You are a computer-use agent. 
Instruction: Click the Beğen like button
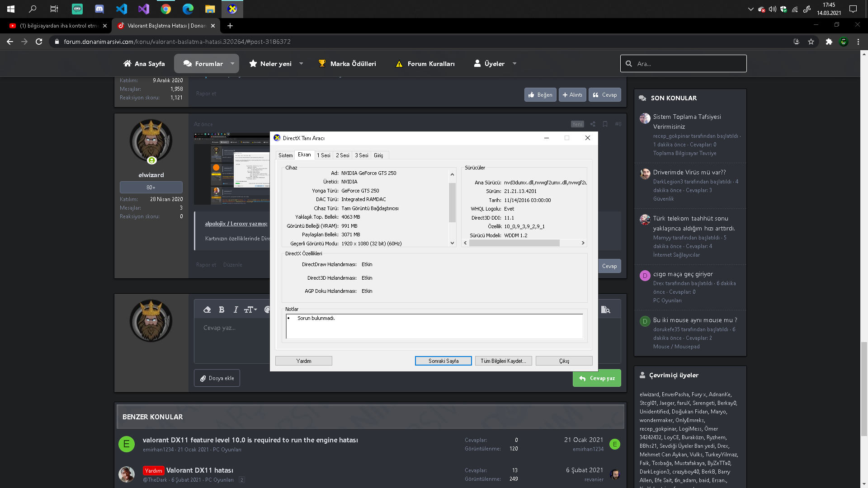(540, 95)
